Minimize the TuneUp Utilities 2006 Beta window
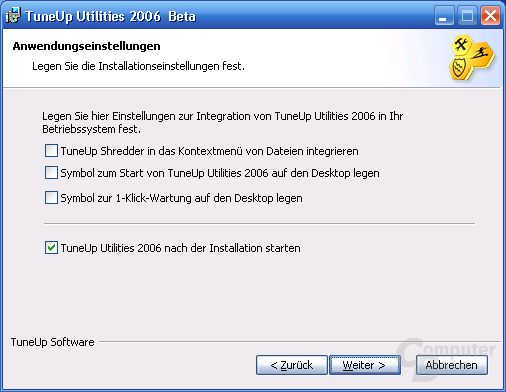The height and width of the screenshot is (392, 506). (444, 16)
